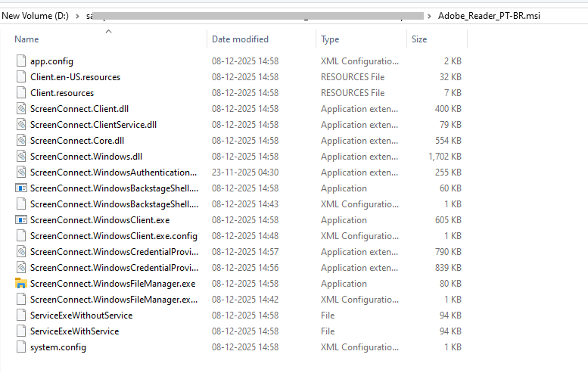Click the 08-12-2025 14:43 date cell

click(245, 204)
